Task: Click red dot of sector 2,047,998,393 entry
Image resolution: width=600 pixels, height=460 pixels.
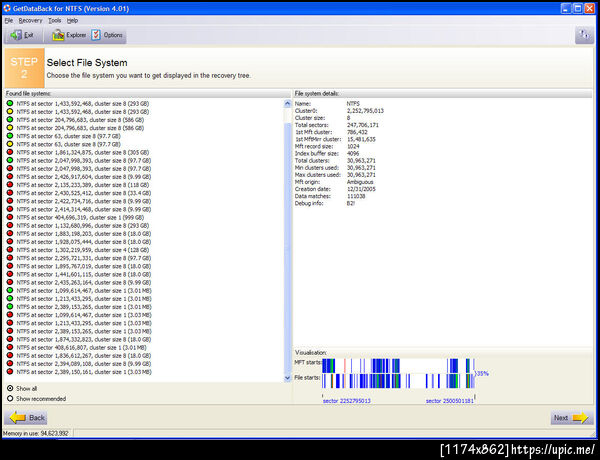Action: coord(10,168)
